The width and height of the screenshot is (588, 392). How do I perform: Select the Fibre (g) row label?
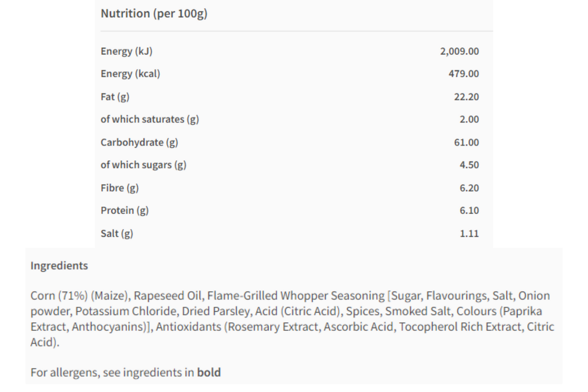pyautogui.click(x=119, y=188)
